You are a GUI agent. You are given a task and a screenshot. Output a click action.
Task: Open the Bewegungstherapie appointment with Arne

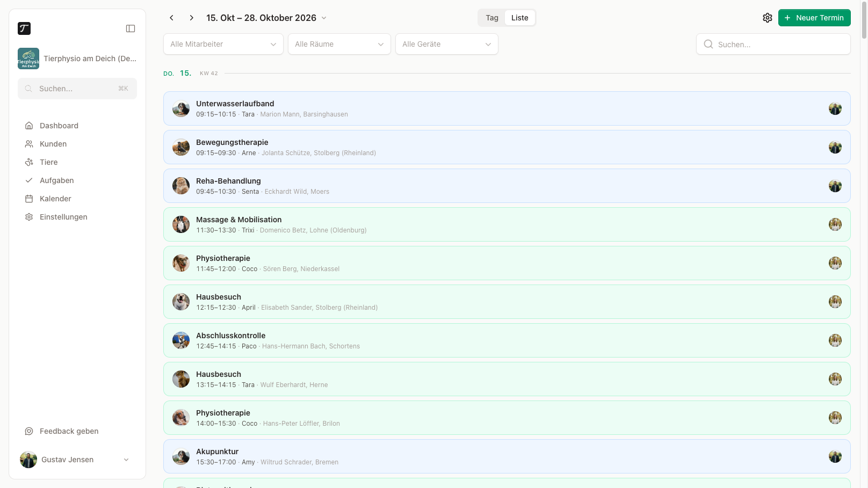(507, 147)
